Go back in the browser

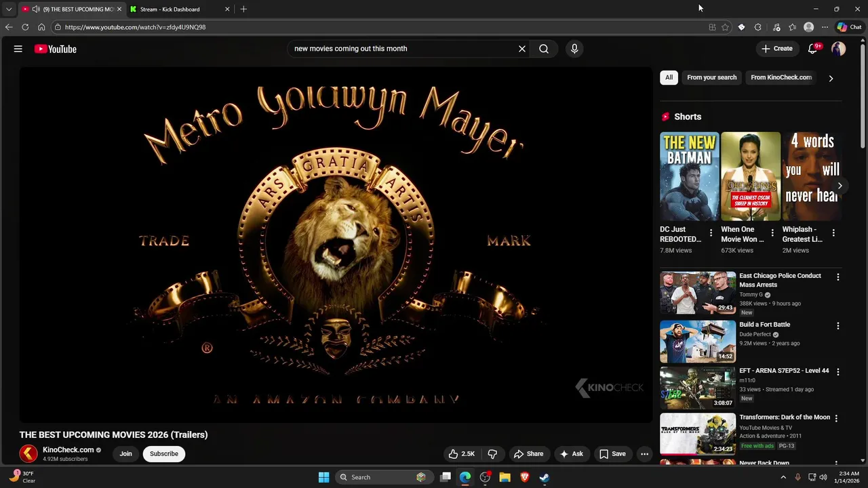(9, 27)
